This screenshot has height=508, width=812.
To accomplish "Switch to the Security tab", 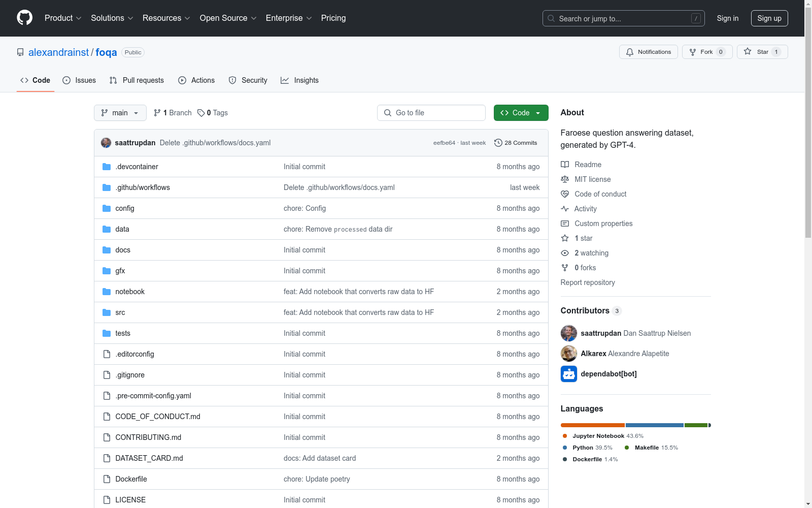I will click(x=248, y=80).
